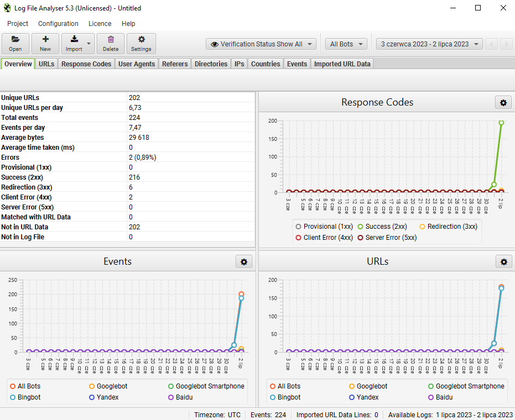The image size is (515, 420).
Task: Toggle Googlebot series in Events legend
Action: (108, 386)
